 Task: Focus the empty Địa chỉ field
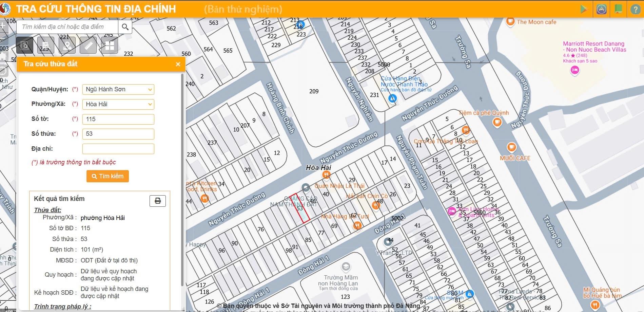point(118,149)
